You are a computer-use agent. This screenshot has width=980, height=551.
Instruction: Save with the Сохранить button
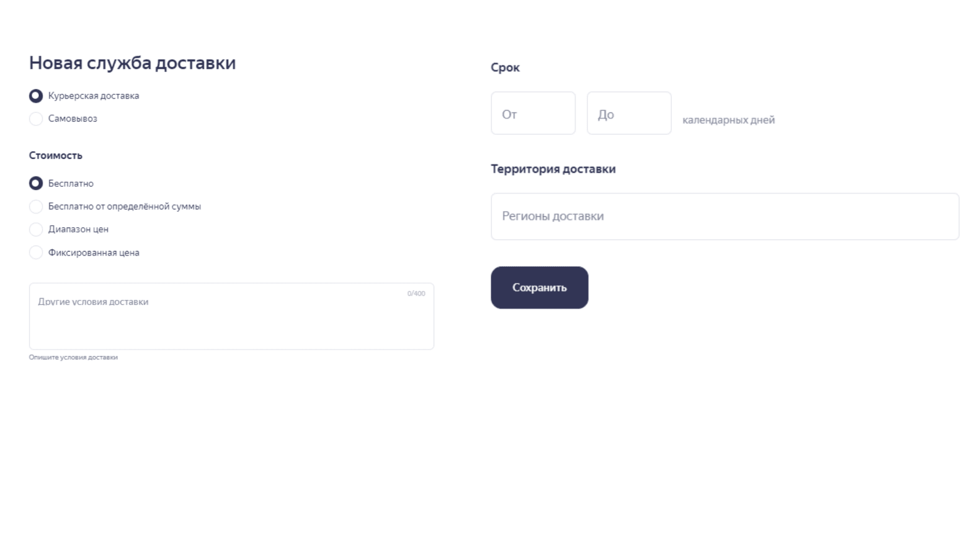[540, 288]
